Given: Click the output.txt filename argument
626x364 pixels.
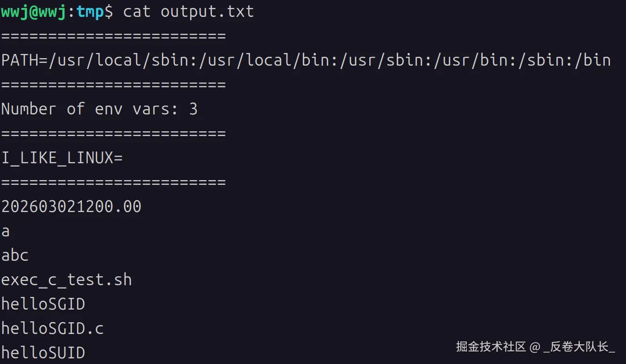Looking at the screenshot, I should (x=207, y=12).
